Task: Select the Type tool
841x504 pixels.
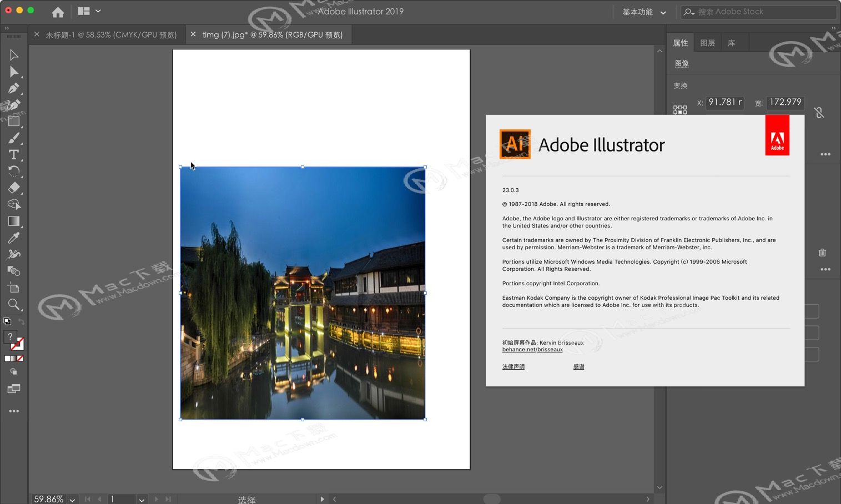Action: click(14, 154)
